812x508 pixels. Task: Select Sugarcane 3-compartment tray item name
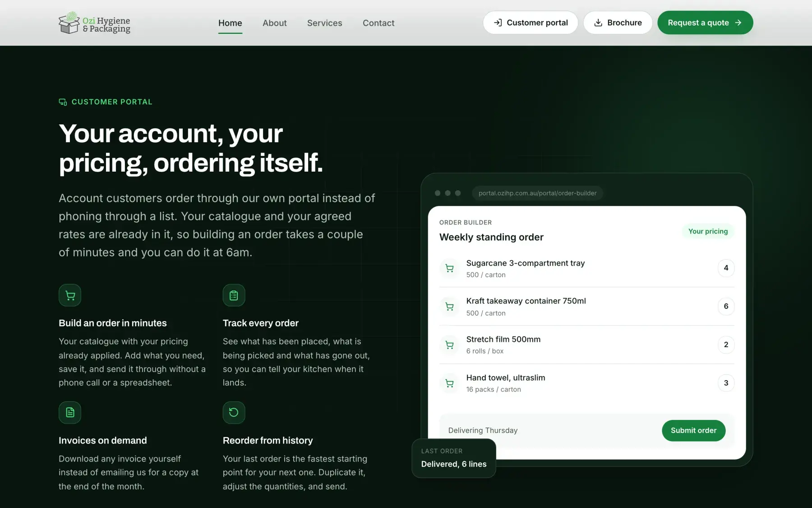526,263
